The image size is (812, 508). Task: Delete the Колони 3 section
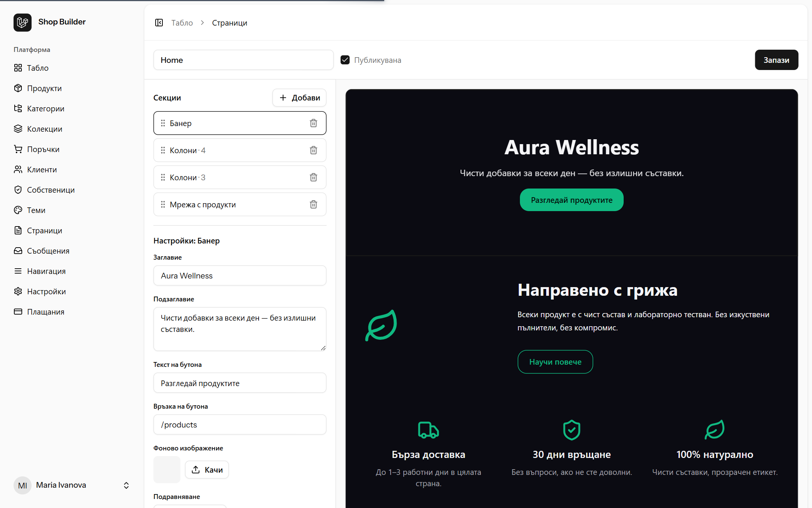(314, 177)
